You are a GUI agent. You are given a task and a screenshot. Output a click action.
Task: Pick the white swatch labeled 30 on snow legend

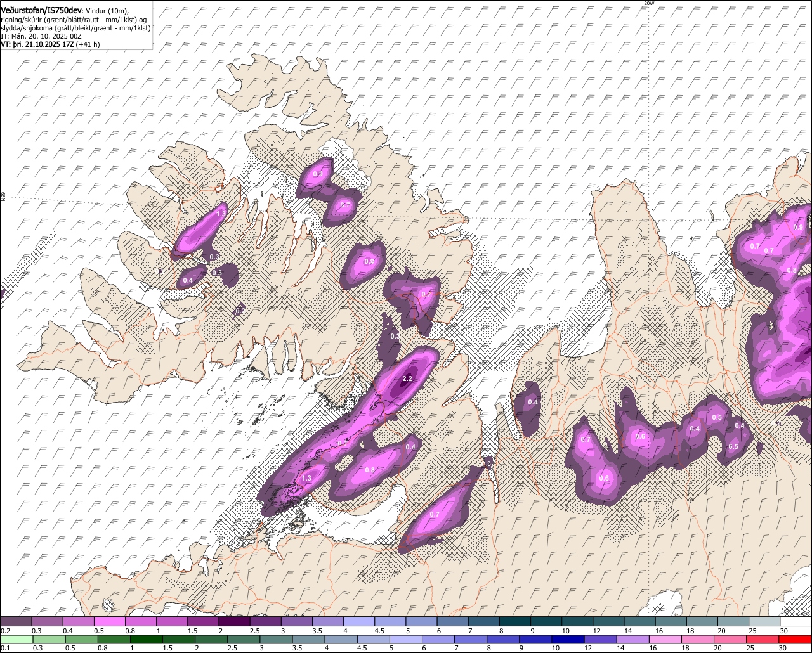tap(796, 621)
